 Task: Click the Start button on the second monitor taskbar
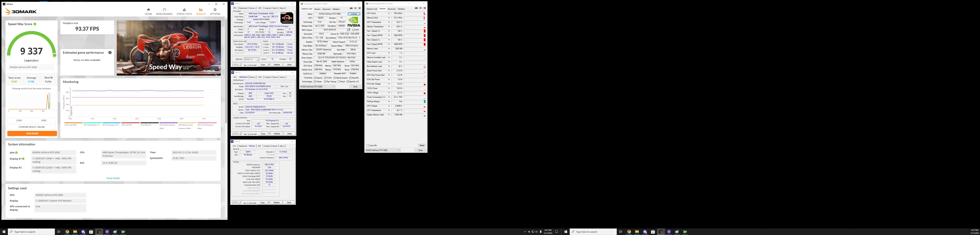(566, 232)
